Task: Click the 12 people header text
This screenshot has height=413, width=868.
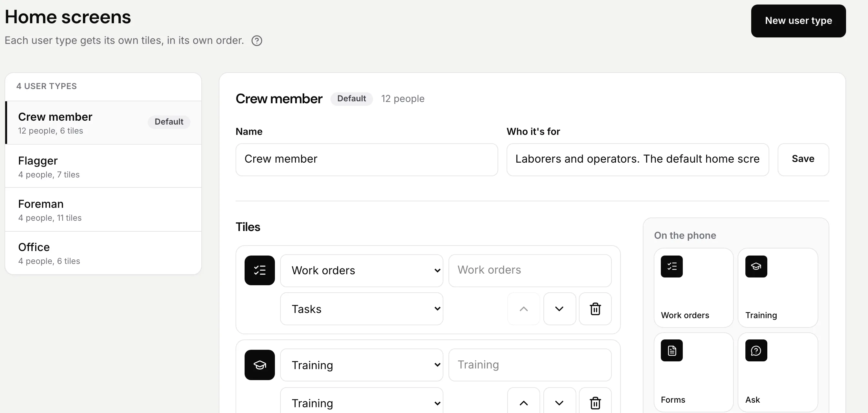Action: coord(403,99)
